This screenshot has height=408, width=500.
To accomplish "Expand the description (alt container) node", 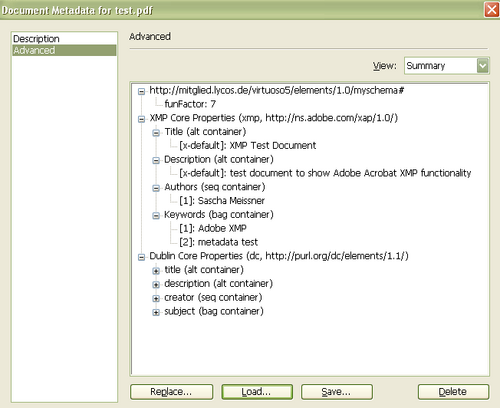I will [x=156, y=285].
